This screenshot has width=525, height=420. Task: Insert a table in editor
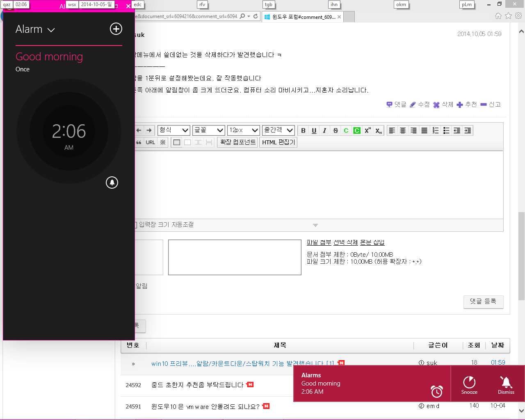(177, 142)
